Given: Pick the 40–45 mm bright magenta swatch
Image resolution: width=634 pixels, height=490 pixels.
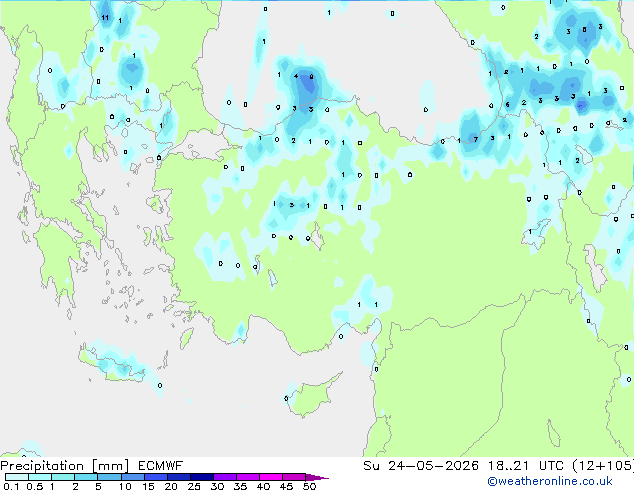Looking at the screenshot, I should click(271, 477).
